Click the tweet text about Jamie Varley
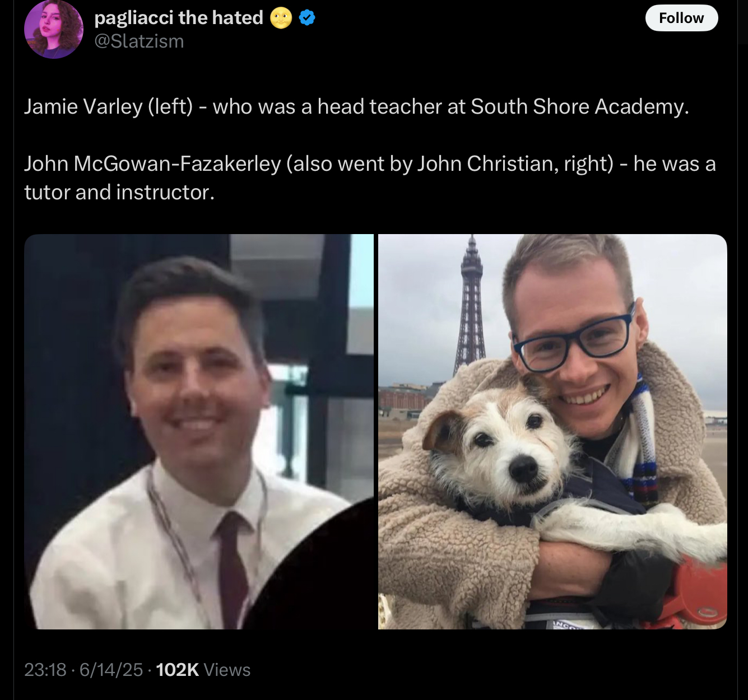The image size is (748, 700). (x=356, y=106)
